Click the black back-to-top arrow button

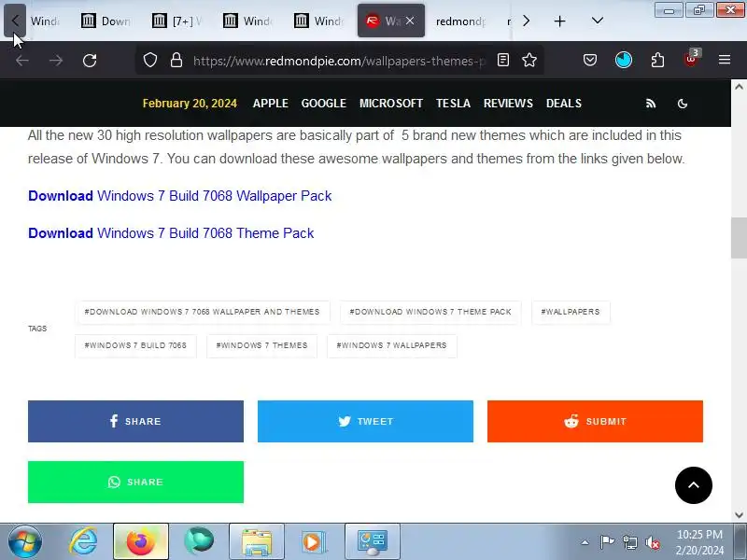(693, 485)
